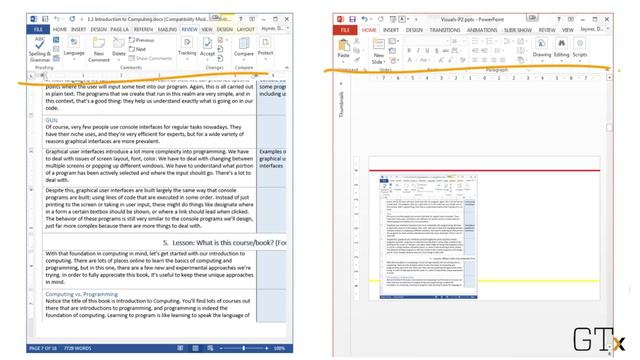The width and height of the screenshot is (640, 360).
Task: Open the Language dropdown in Word
Action: coord(74,48)
